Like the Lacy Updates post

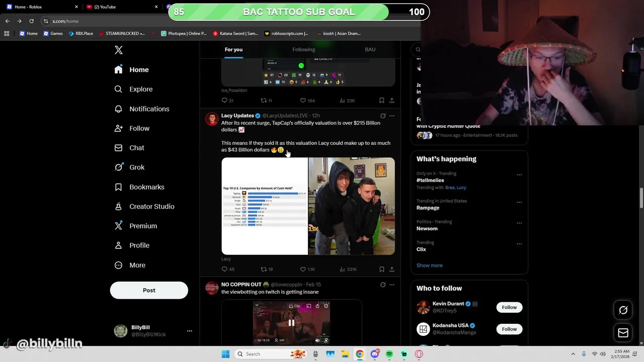coord(307,269)
